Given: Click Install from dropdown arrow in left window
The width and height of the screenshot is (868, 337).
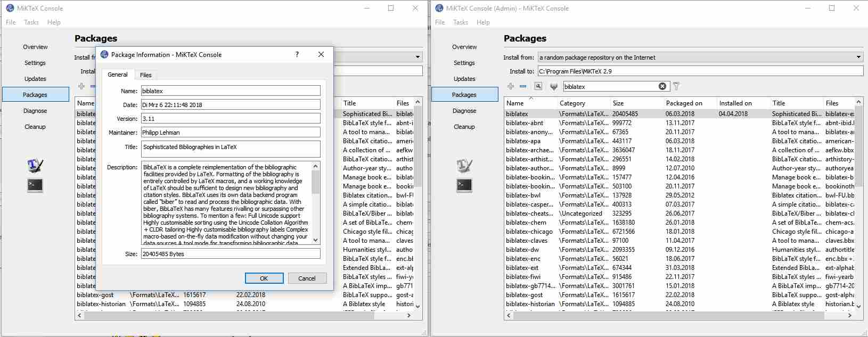Looking at the screenshot, I should point(417,57).
